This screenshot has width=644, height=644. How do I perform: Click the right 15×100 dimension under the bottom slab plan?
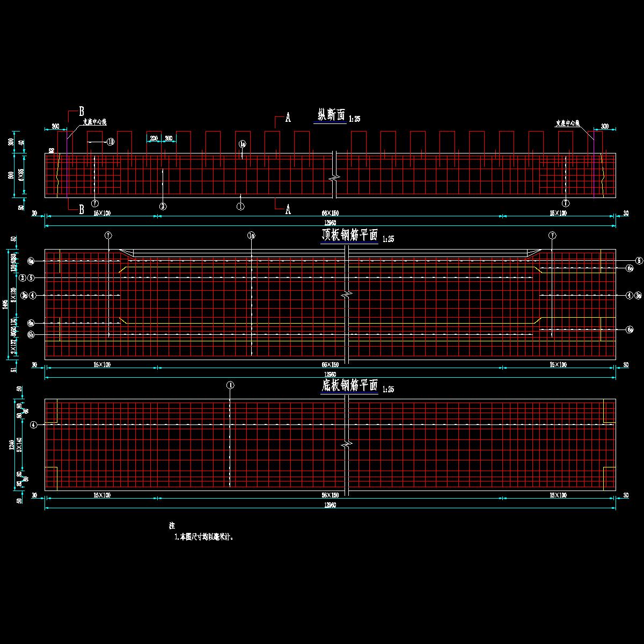point(558,495)
